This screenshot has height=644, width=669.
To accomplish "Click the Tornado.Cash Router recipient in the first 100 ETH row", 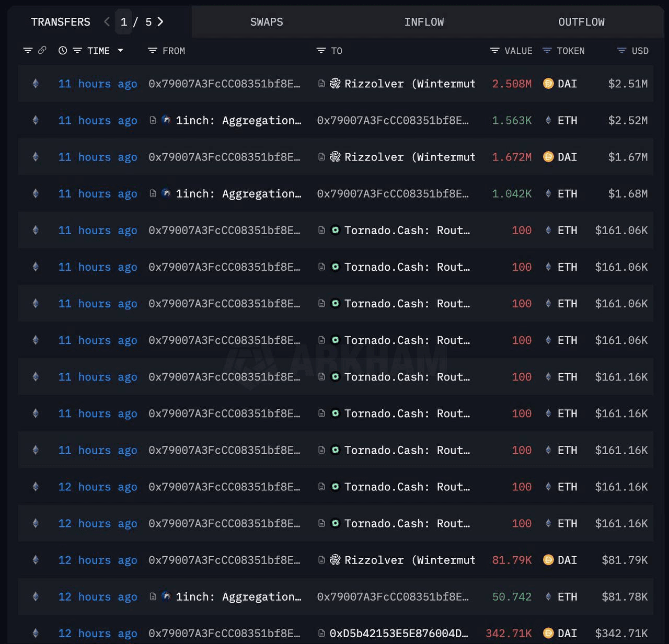I will point(407,230).
